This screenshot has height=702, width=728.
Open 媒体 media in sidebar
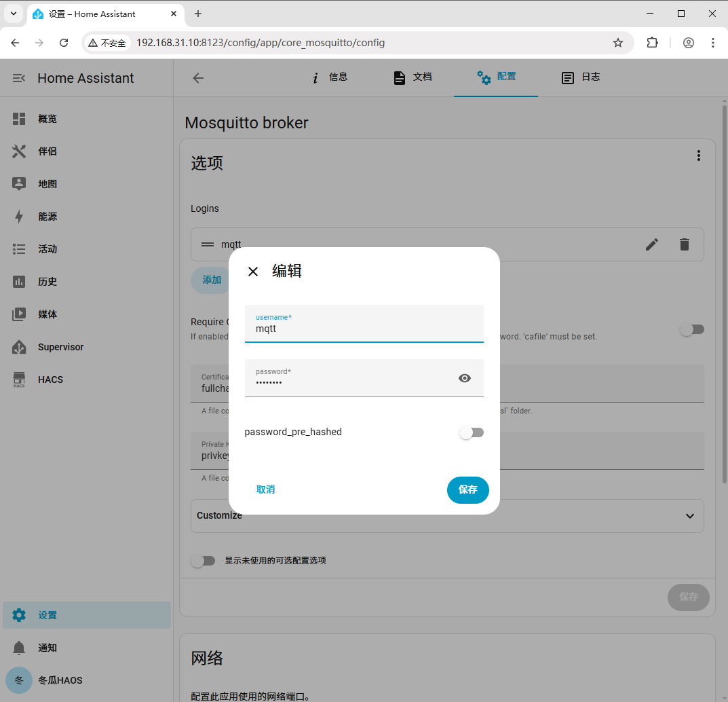pyautogui.click(x=87, y=314)
